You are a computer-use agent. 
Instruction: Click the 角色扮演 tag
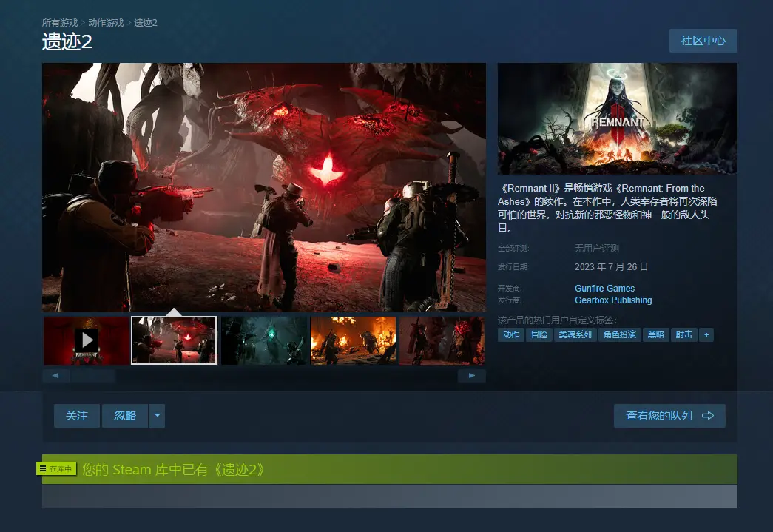[620, 334]
